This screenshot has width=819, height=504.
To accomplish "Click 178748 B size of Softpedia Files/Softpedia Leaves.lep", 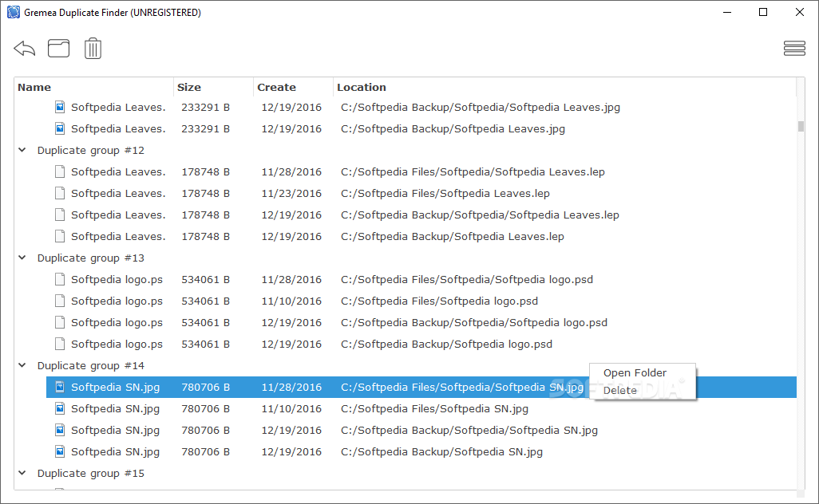I will click(x=205, y=194).
